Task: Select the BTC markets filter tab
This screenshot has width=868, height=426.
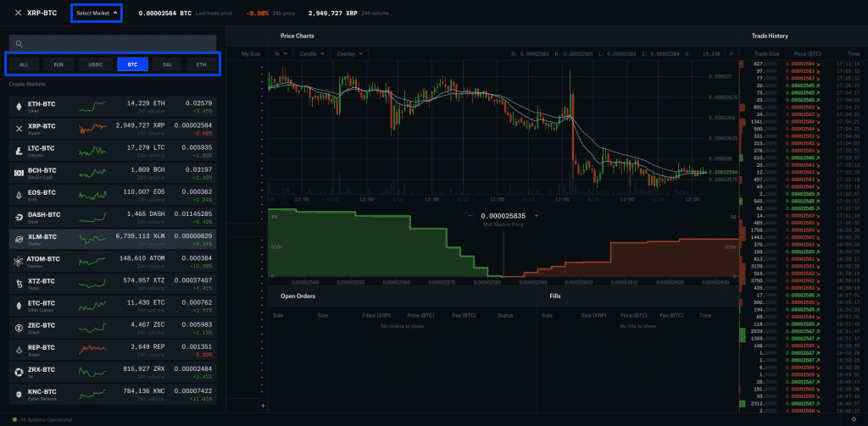Action: pos(132,64)
